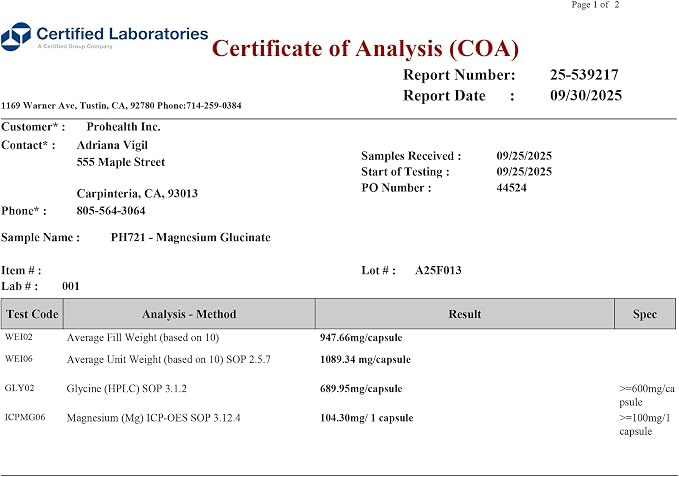Click the ICPMG06 test code
This screenshot has height=477, width=679.
[25, 417]
